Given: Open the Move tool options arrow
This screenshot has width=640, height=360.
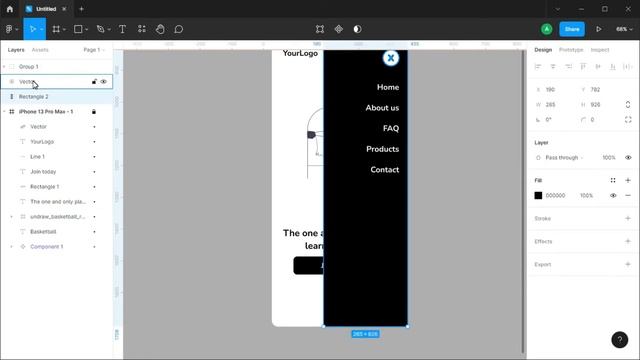Looking at the screenshot, I should (42, 29).
